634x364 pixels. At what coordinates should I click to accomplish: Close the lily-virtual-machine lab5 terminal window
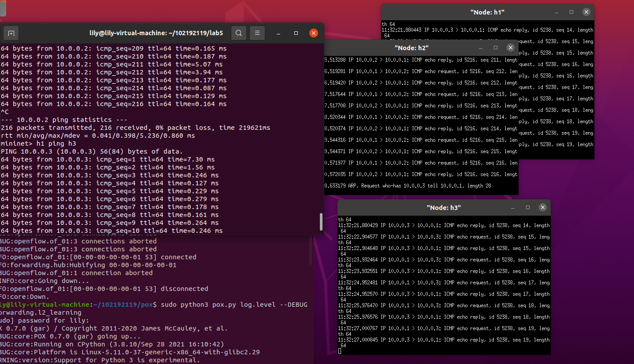(x=313, y=33)
